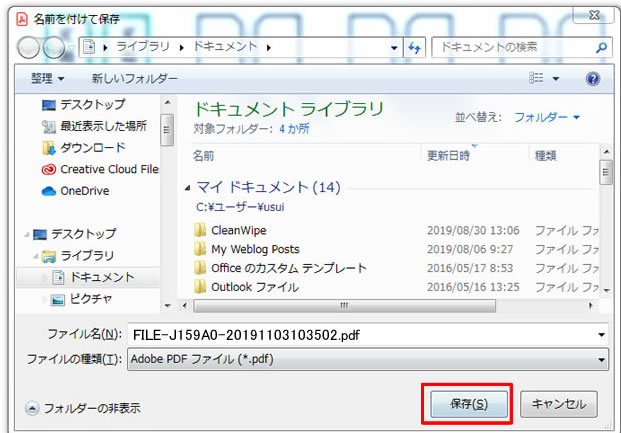Click the back navigation arrow button
This screenshot has width=621, height=433.
pos(28,48)
